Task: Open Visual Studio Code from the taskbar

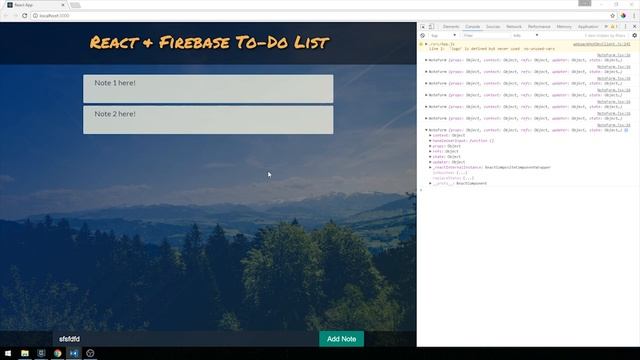Action: (x=74, y=353)
